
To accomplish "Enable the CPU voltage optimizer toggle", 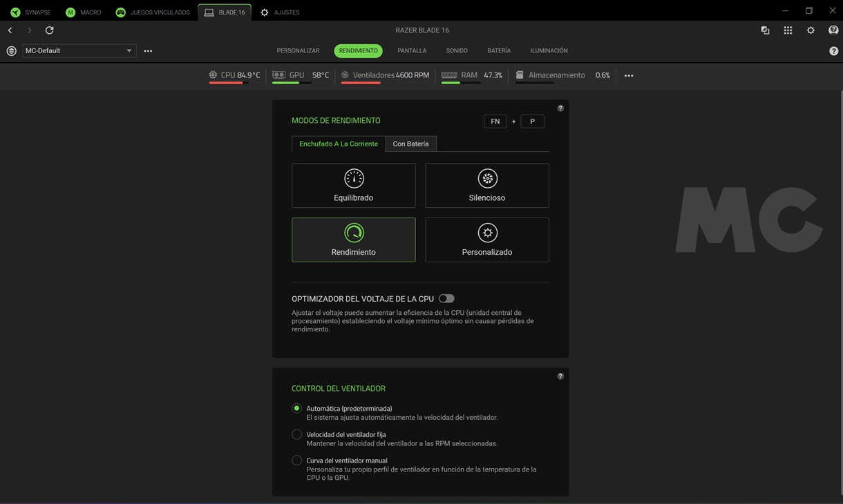I will 446,299.
